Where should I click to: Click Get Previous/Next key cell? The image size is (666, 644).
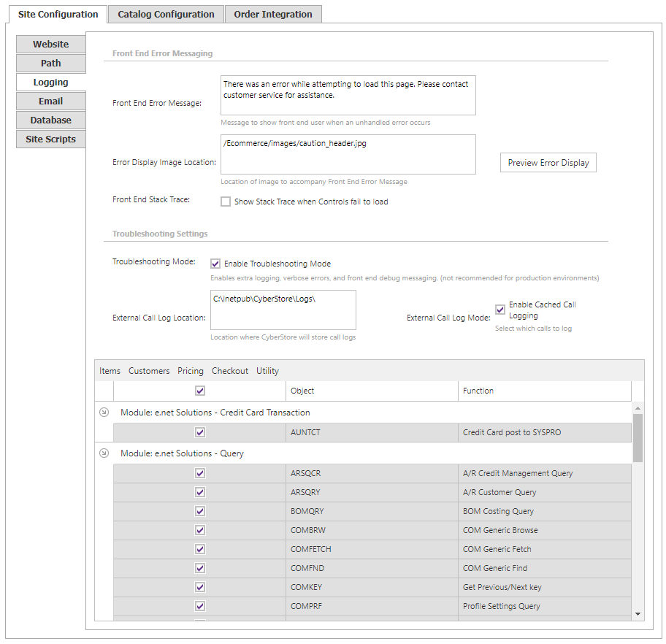545,587
